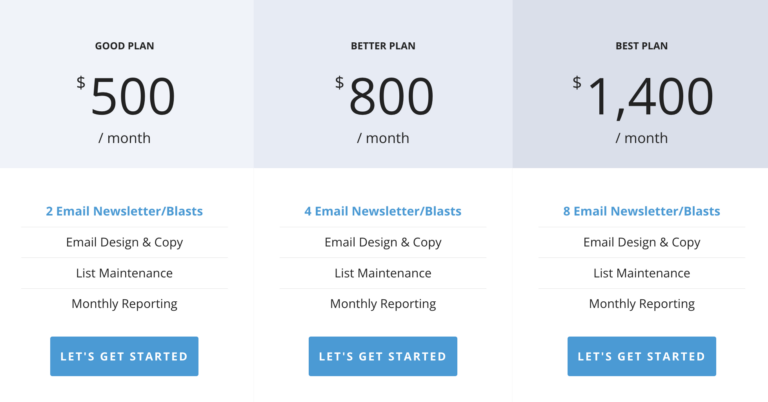Click List Maintenance in Better Plan
768x402 pixels.
(383, 273)
